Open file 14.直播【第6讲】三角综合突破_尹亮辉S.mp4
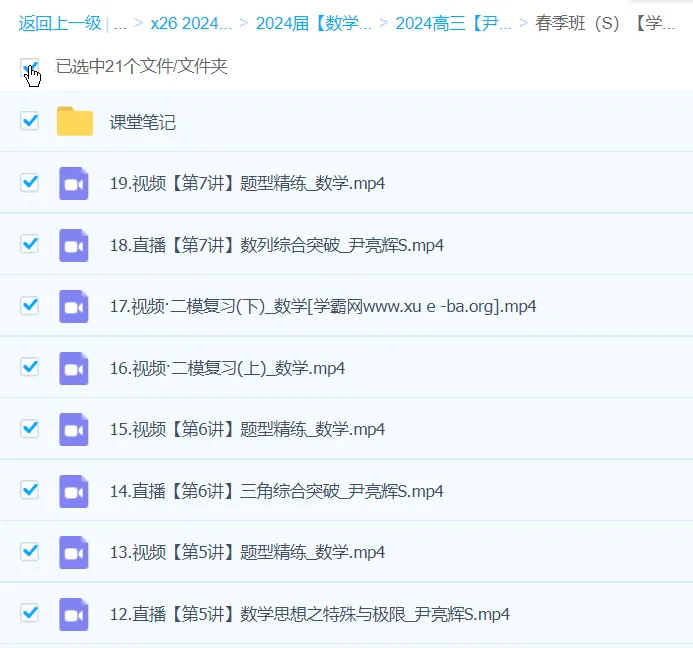Image resolution: width=693 pixels, height=648 pixels. (x=276, y=491)
